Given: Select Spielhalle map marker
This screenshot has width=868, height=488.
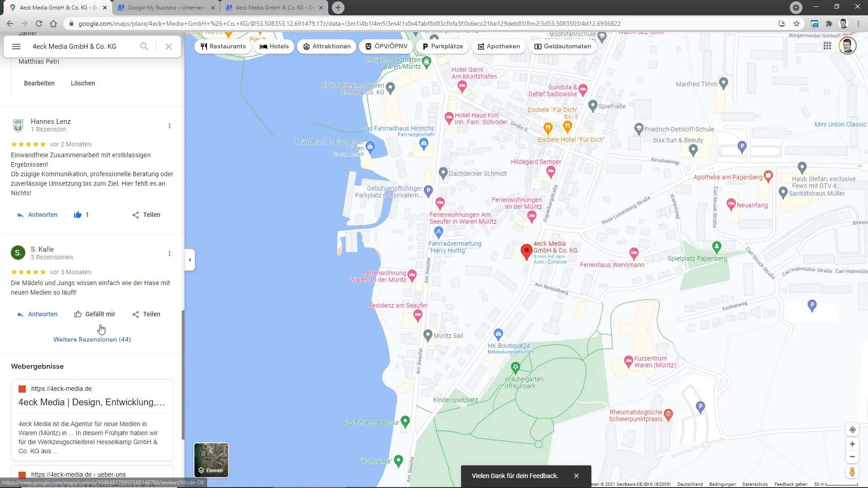Looking at the screenshot, I should [x=593, y=106].
